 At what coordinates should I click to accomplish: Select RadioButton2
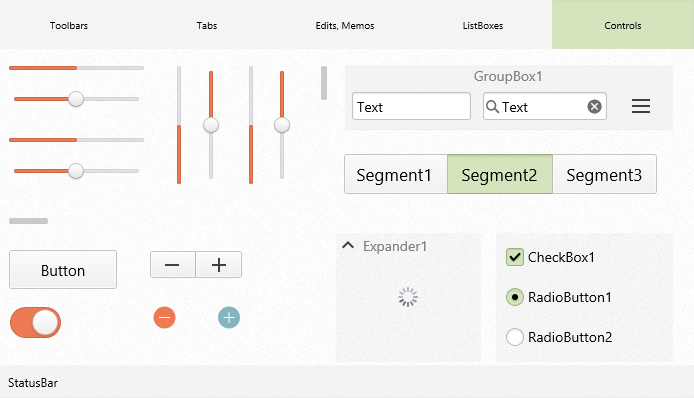click(x=515, y=337)
